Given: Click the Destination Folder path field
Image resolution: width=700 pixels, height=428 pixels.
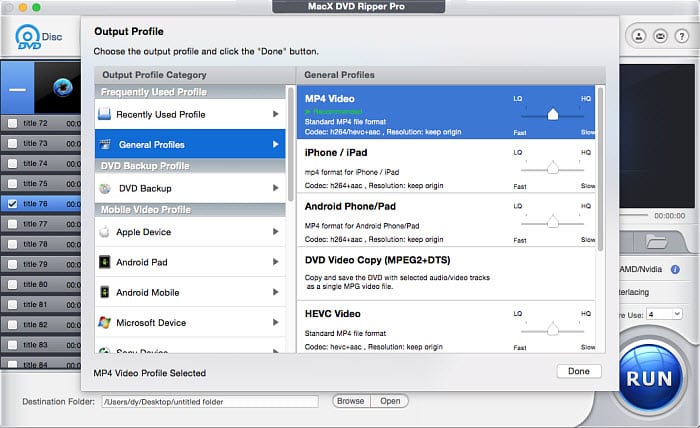Looking at the screenshot, I should (210, 402).
